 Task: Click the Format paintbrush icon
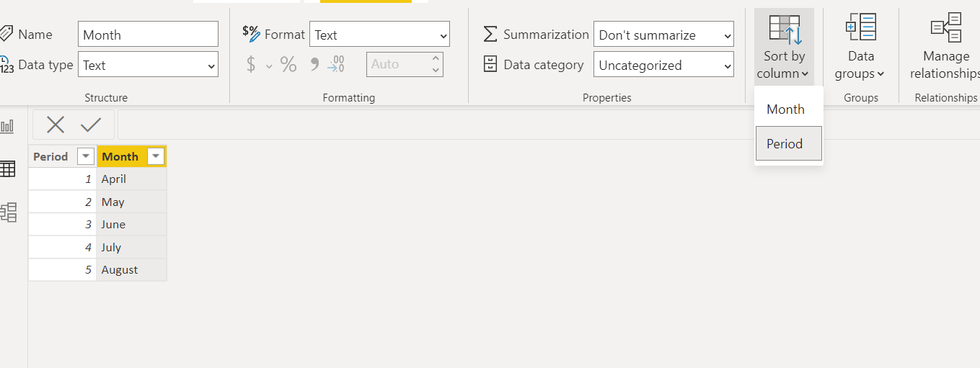point(251,34)
